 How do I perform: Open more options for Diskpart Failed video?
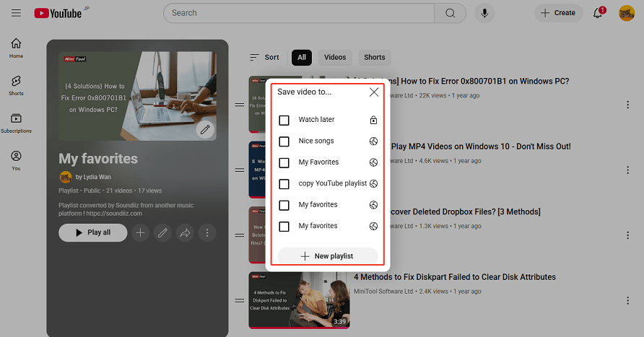coord(627,300)
